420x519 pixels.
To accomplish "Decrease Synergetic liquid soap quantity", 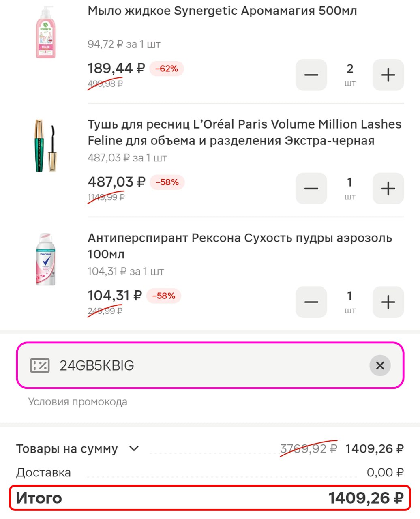I will pyautogui.click(x=311, y=75).
